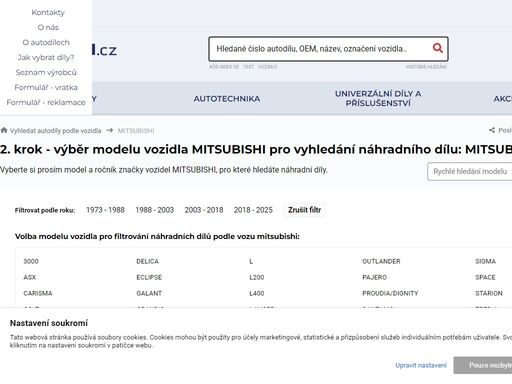Filter models by years 1988 - 2003
512x384 pixels.
click(x=155, y=210)
